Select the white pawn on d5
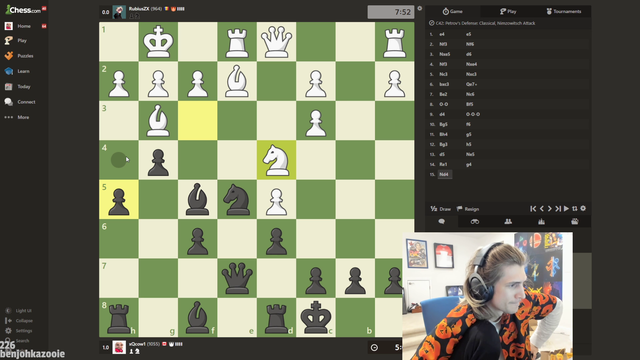Viewport: 640px width, 360px height. click(x=276, y=200)
